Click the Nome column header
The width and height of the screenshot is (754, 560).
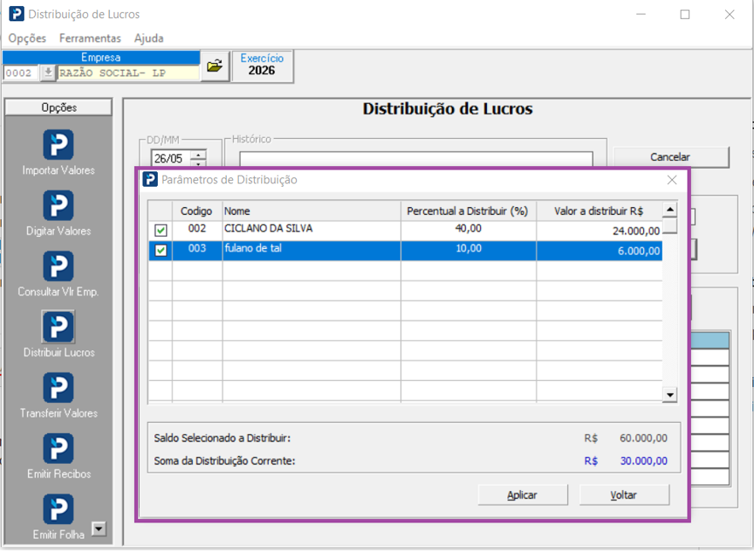(x=311, y=211)
